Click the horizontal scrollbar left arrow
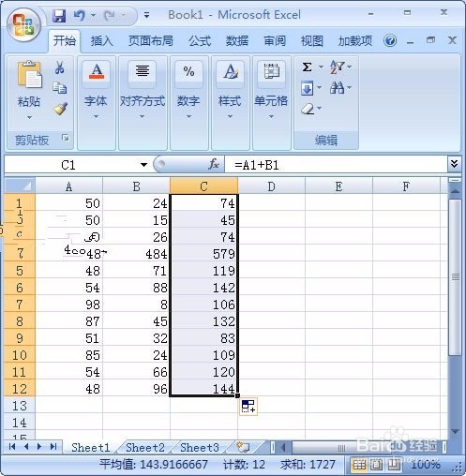The height and width of the screenshot is (476, 466). (x=283, y=447)
